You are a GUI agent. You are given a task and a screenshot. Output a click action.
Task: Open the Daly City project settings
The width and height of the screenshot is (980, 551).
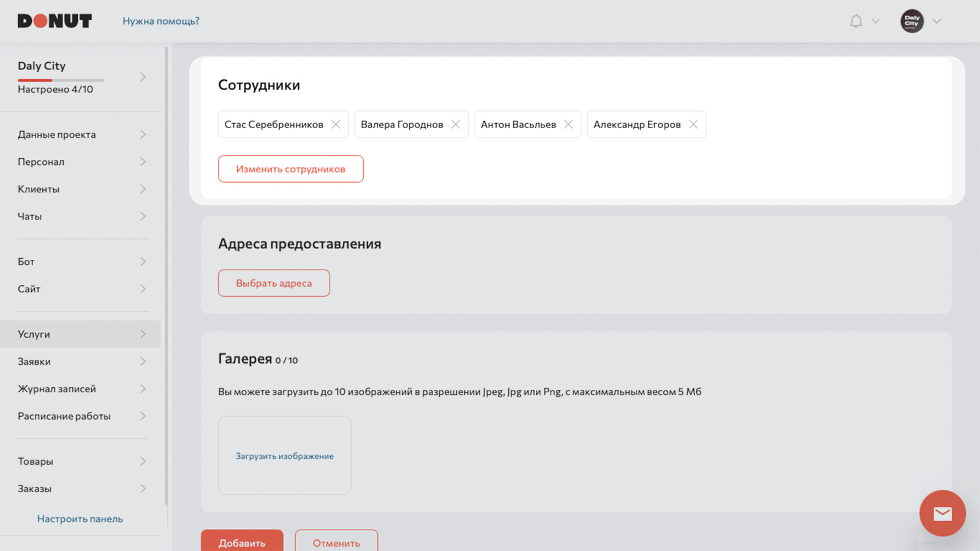(80, 77)
